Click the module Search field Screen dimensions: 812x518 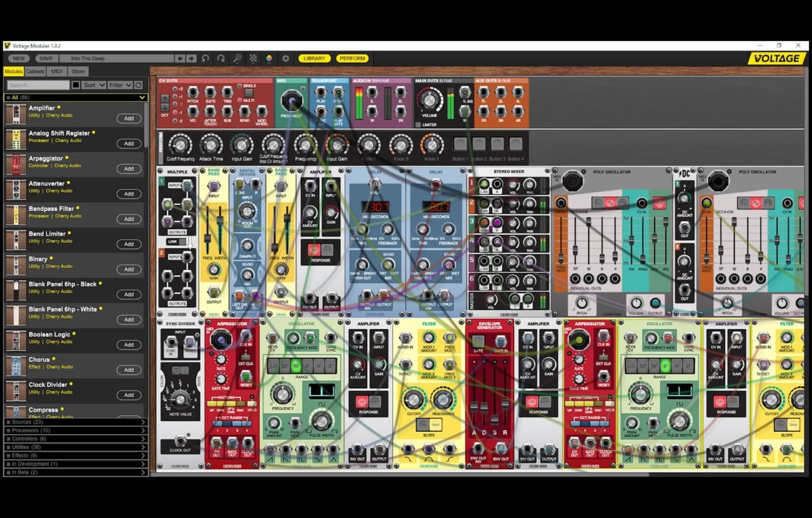click(x=38, y=85)
